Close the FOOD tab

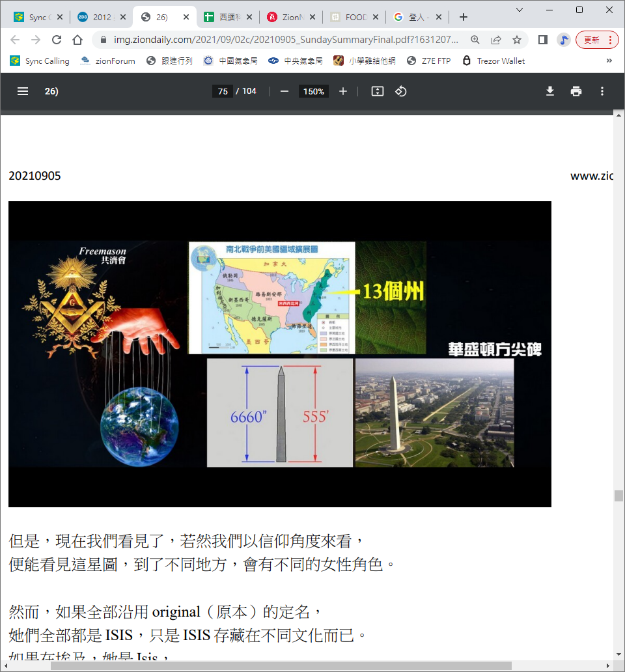(x=376, y=17)
